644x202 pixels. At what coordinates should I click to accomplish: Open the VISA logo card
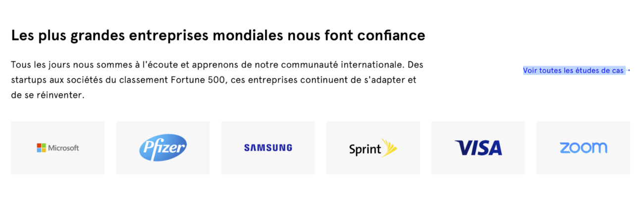point(478,148)
